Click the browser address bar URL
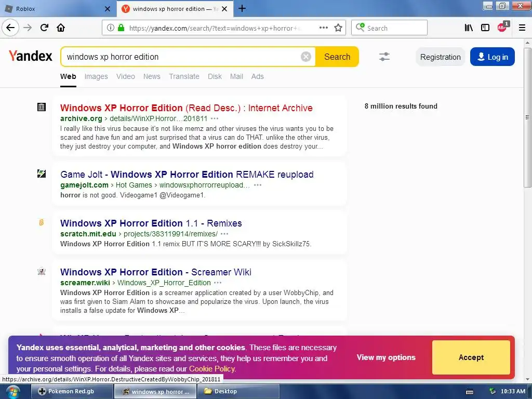Screen dimensions: 532x399 pyautogui.click(x=215, y=28)
